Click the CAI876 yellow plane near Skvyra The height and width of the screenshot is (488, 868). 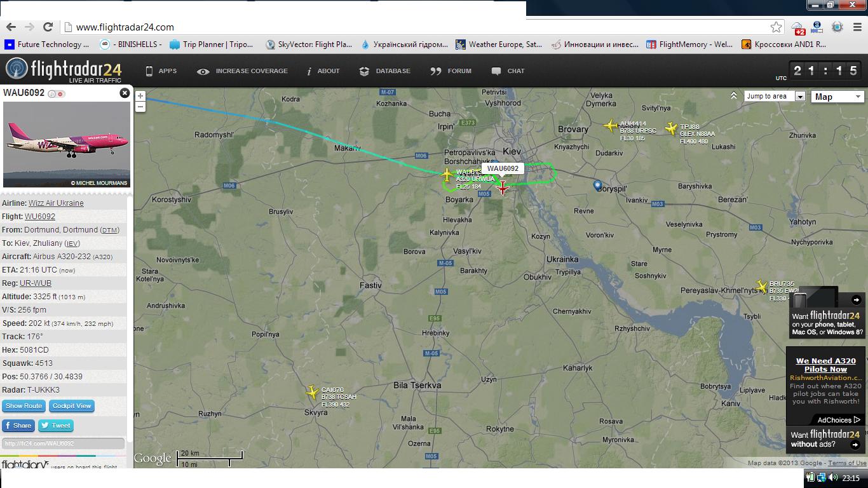click(312, 392)
